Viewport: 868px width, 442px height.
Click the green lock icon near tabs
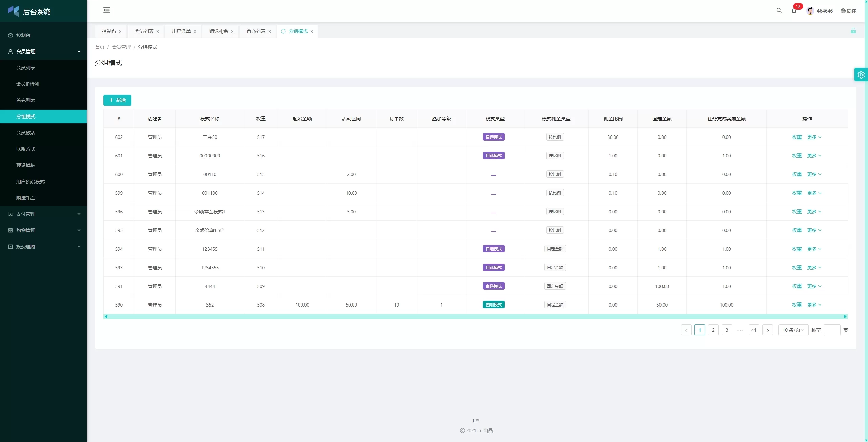[x=853, y=31]
